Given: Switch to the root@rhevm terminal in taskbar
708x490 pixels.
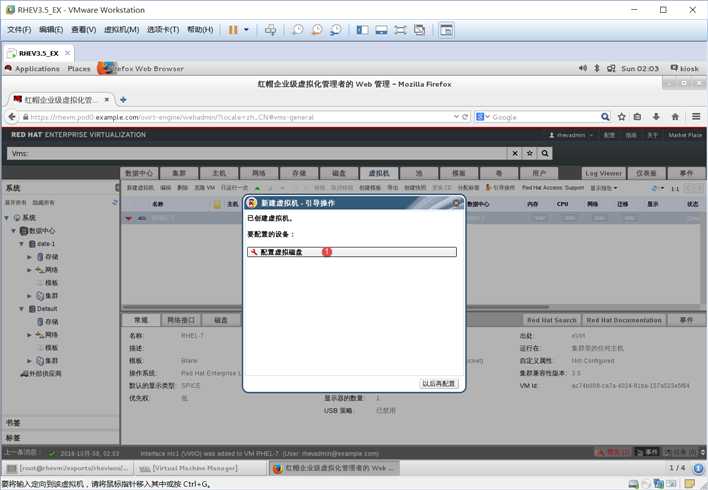Looking at the screenshot, I should click(69, 468).
